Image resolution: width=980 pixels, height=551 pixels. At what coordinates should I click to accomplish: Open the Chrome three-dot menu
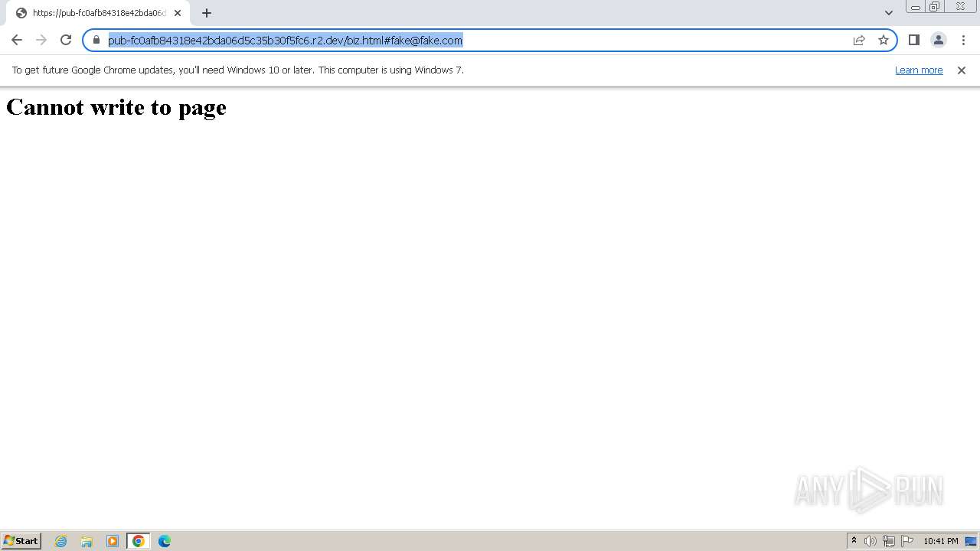click(x=963, y=40)
